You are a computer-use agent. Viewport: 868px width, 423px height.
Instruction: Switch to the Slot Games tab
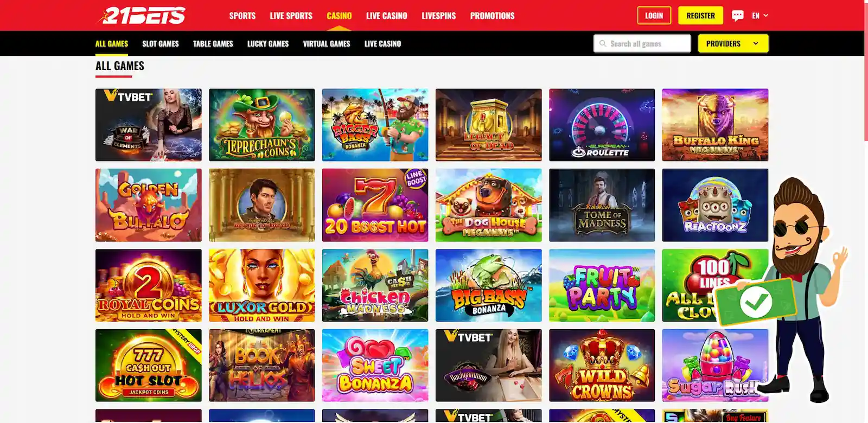161,43
